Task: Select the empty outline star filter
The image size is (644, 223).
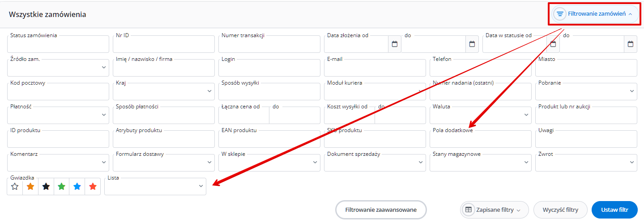Action: tap(15, 187)
